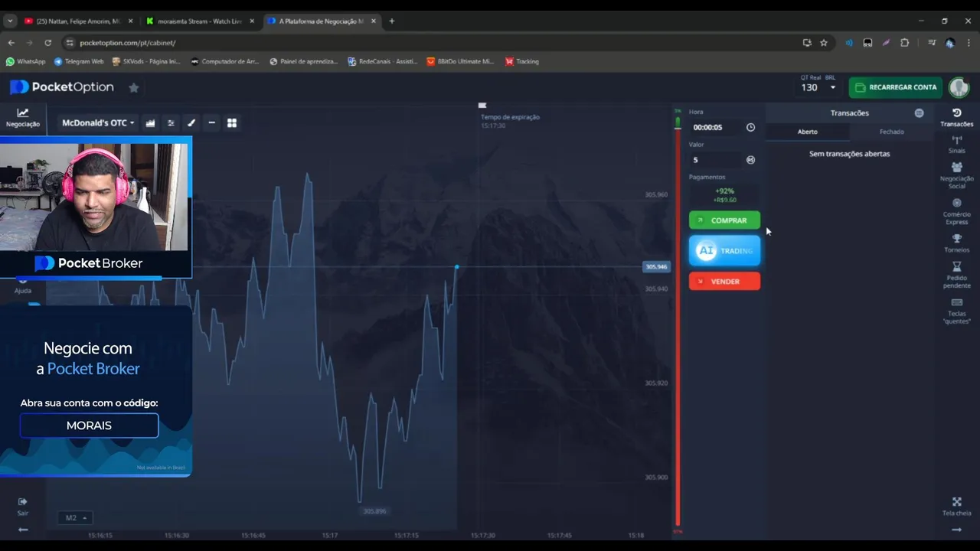Open the browser tab search dropdown arrow

tap(10, 21)
